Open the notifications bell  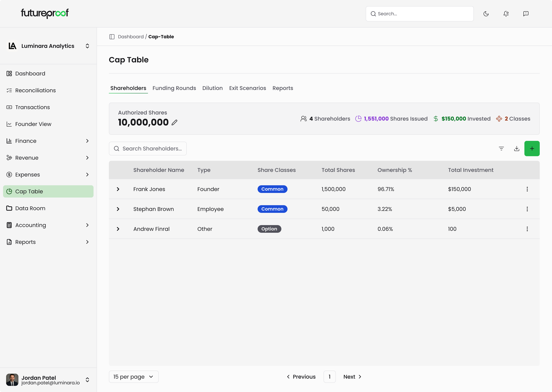point(506,14)
